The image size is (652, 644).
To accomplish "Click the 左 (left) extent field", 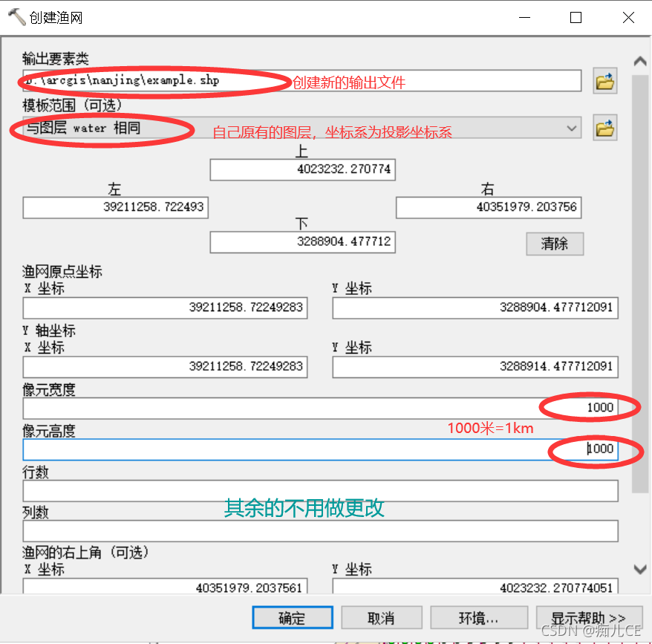I will [116, 207].
